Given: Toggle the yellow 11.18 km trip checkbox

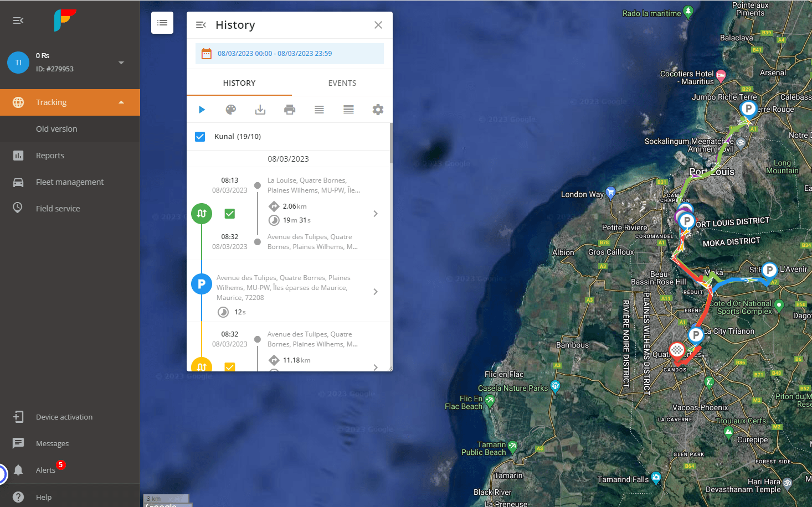Looking at the screenshot, I should [x=230, y=366].
